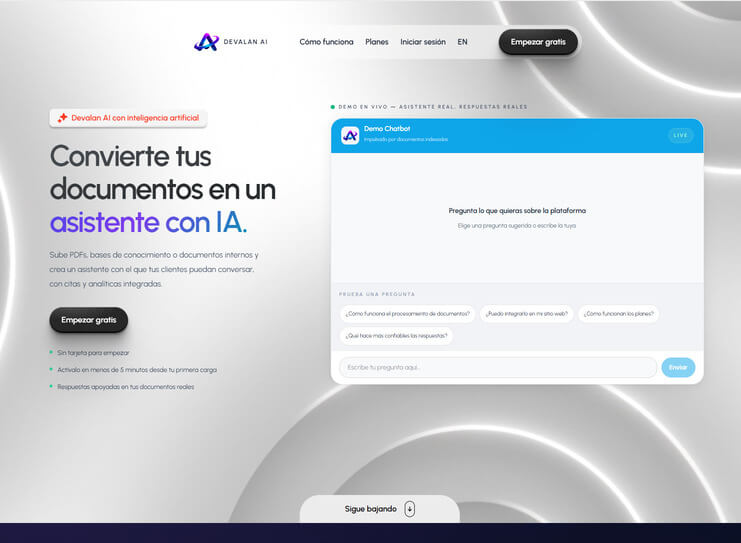The width and height of the screenshot is (741, 543).
Task: Click the PRUEBA UNA PREGUNTA label
Action: tap(377, 294)
